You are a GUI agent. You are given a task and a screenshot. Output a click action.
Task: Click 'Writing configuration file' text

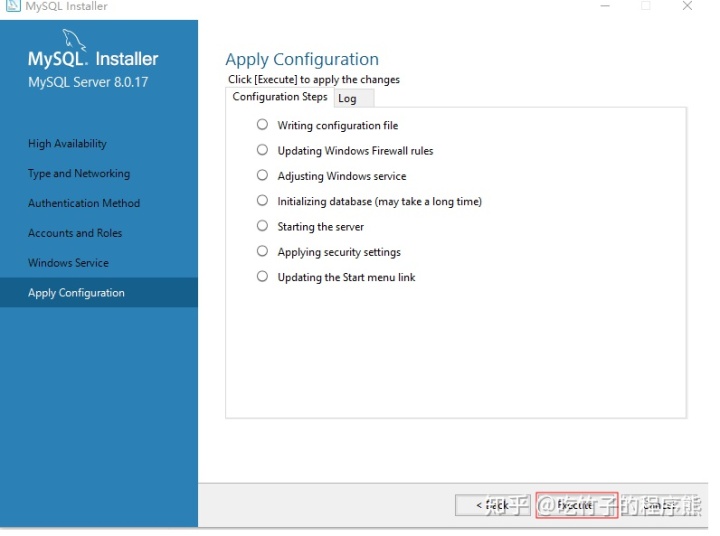pyautogui.click(x=338, y=126)
